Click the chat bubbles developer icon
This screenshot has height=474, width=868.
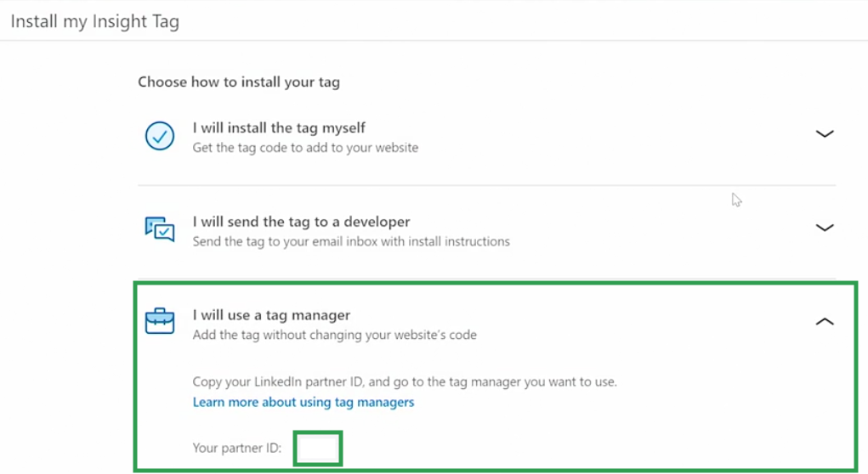point(160,229)
